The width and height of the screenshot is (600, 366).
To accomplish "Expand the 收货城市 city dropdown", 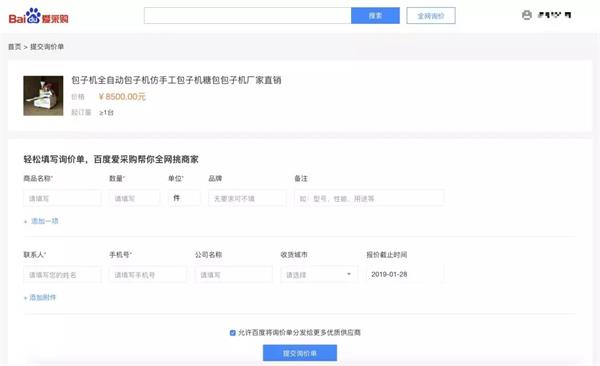I will (320, 274).
